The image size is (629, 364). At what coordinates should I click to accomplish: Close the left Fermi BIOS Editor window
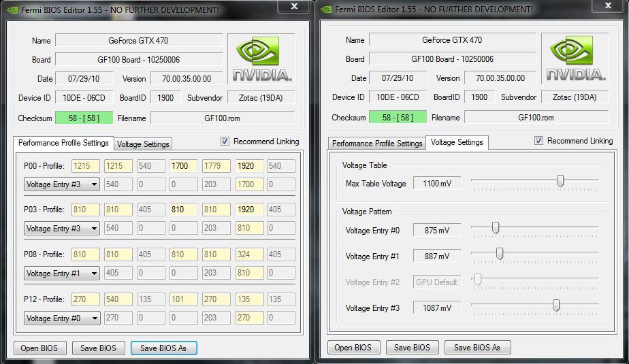pos(294,6)
